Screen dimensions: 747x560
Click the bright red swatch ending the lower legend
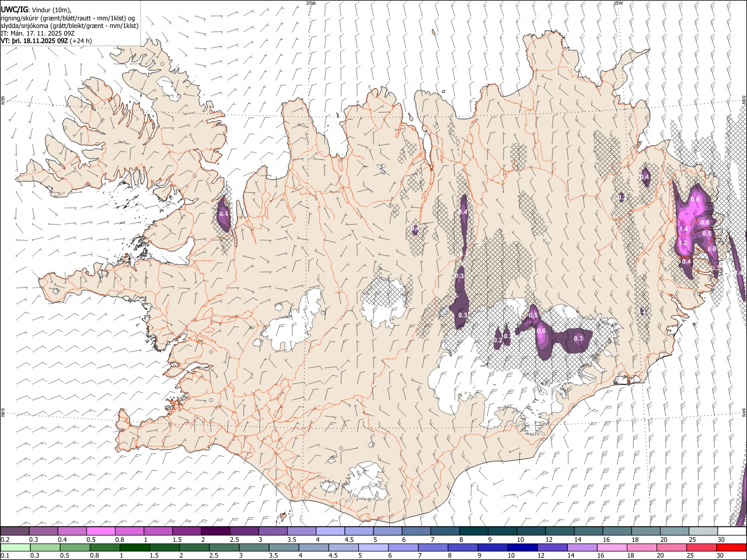point(732,548)
